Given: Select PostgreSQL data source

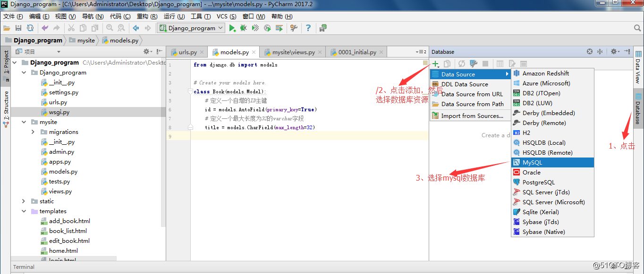Looking at the screenshot, I should (552, 182).
